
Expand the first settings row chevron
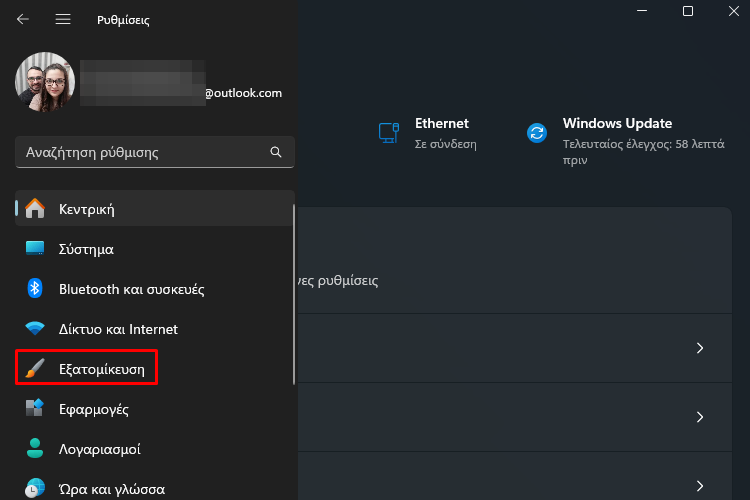(x=700, y=348)
